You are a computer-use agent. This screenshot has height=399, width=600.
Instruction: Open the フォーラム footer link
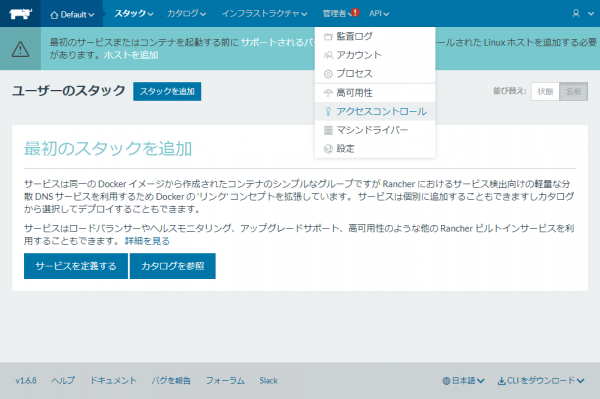coord(225,381)
